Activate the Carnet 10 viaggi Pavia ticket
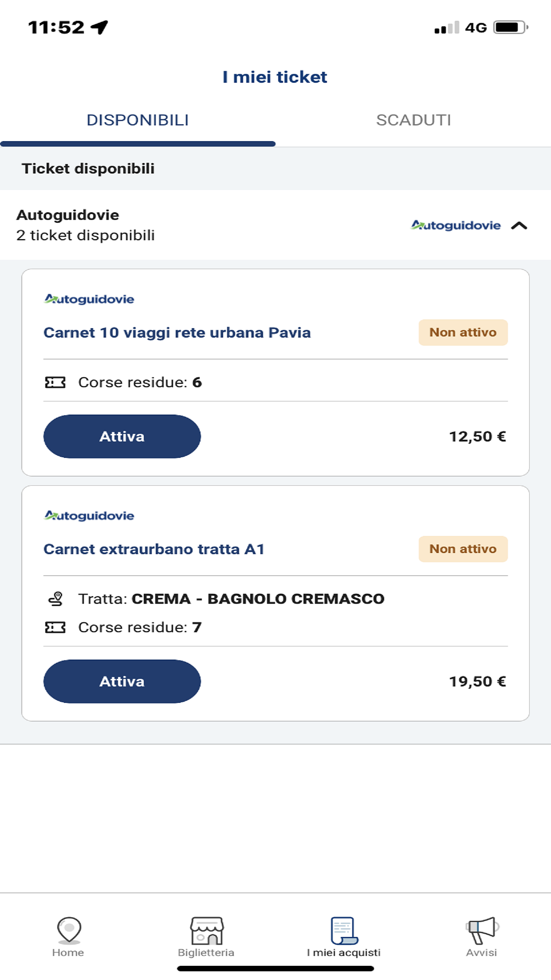Screen dimensions: 551x980 coord(122,436)
